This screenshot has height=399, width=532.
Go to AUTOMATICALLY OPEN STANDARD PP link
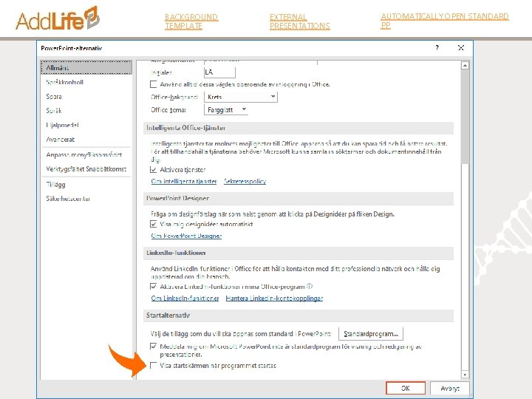445,21
